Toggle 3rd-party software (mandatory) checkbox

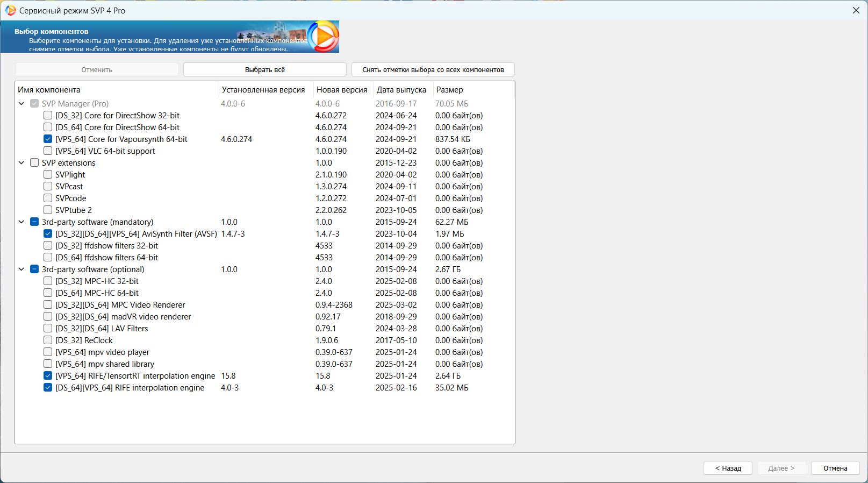(x=34, y=222)
